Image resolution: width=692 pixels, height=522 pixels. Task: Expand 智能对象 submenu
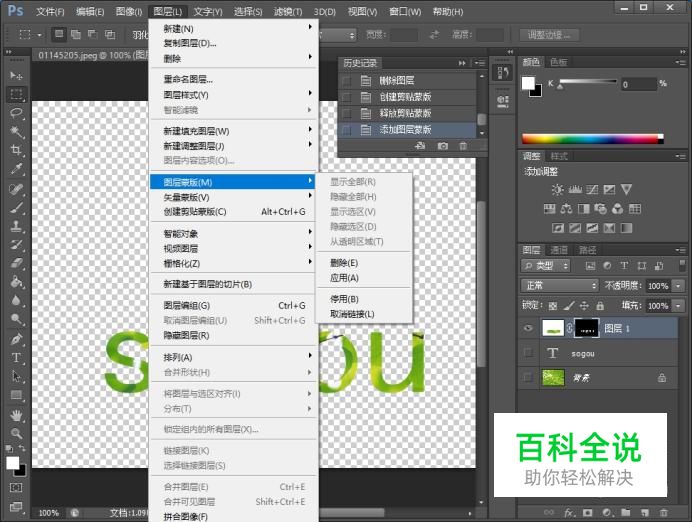[233, 233]
